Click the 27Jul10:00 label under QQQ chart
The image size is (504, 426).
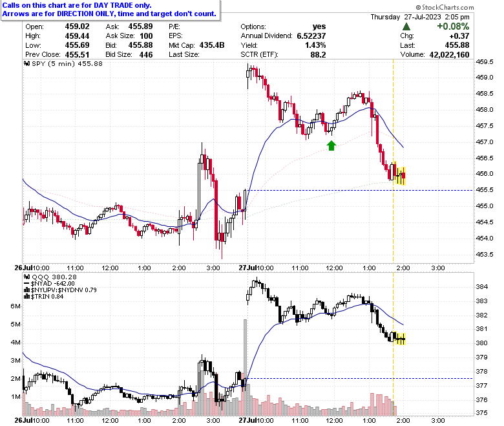click(256, 420)
